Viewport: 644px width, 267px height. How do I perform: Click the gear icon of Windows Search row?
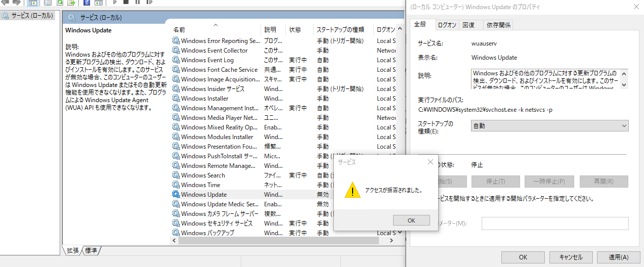pyautogui.click(x=176, y=175)
